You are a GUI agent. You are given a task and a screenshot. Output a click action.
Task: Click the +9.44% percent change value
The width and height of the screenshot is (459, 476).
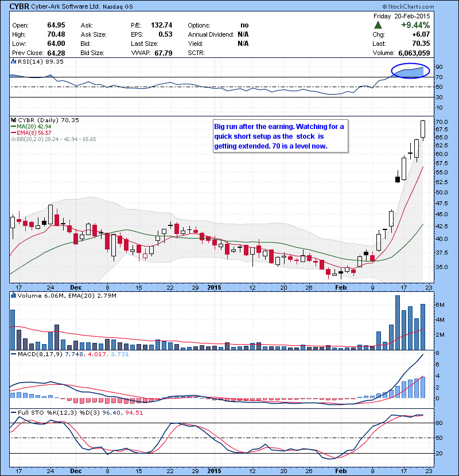point(415,25)
